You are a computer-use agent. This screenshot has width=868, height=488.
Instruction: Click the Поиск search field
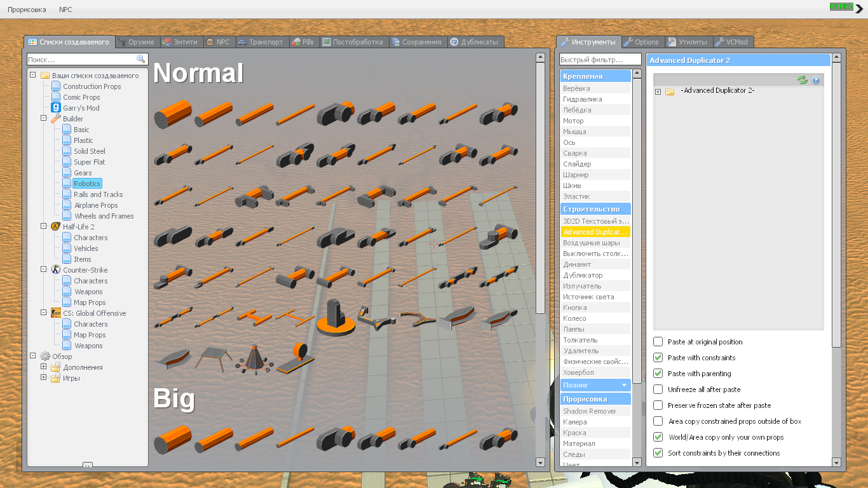87,59
